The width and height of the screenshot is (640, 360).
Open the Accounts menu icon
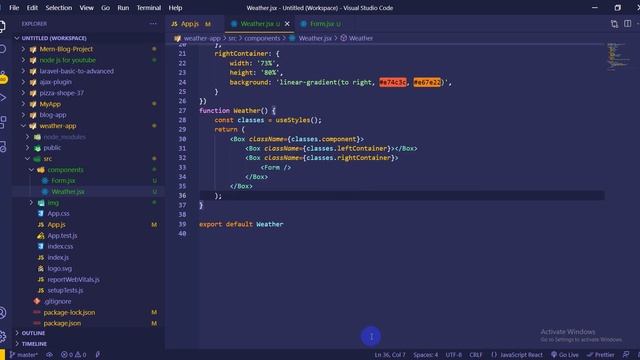[2, 313]
